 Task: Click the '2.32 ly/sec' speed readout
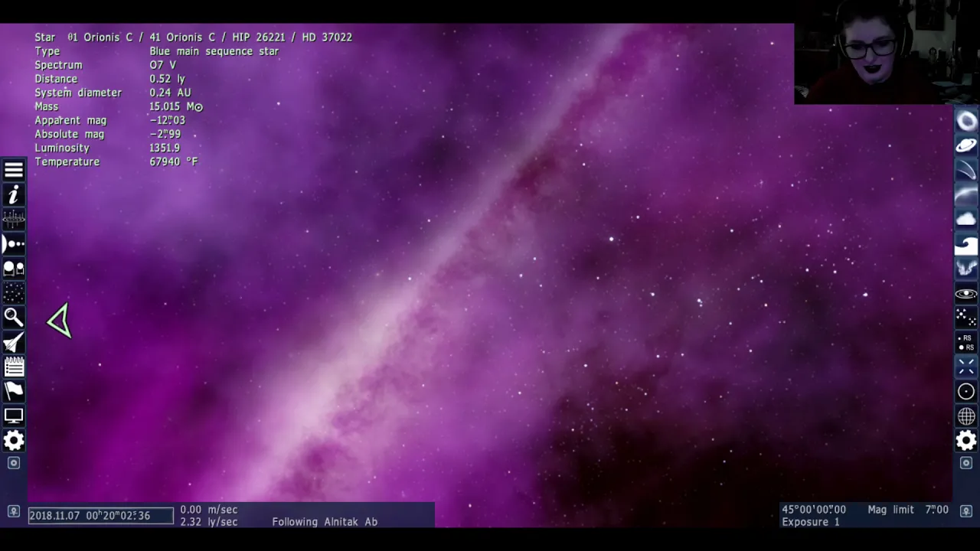[x=209, y=522]
